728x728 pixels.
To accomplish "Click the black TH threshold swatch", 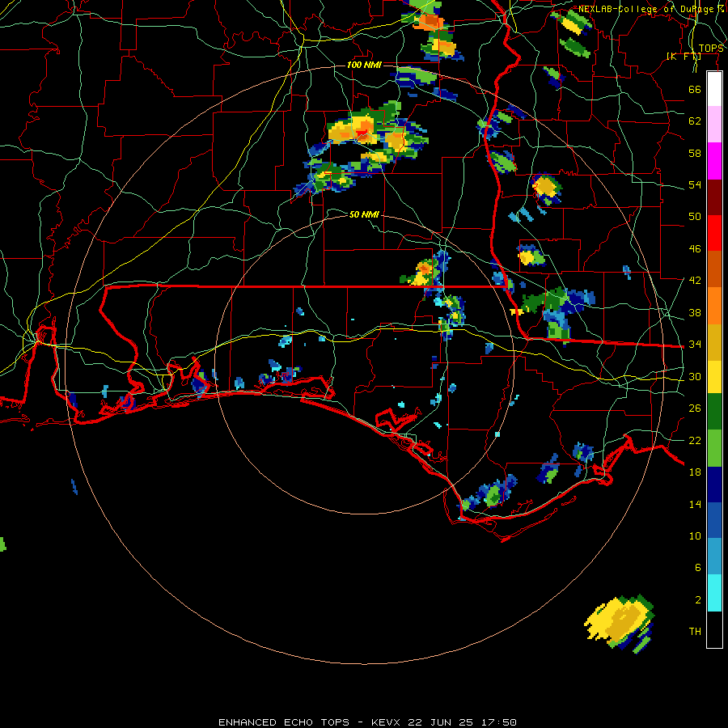I will (x=714, y=629).
